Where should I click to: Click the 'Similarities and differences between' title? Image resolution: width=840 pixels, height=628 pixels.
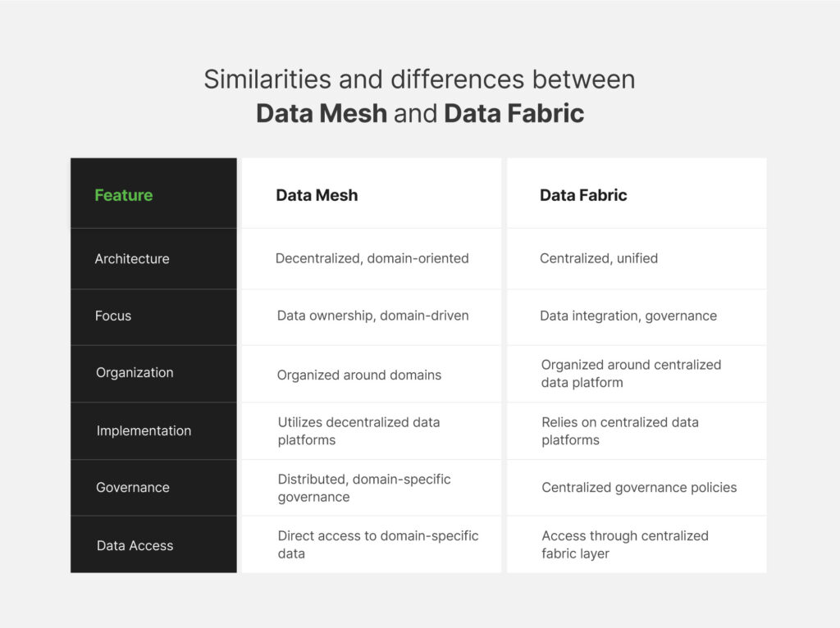pyautogui.click(x=419, y=80)
